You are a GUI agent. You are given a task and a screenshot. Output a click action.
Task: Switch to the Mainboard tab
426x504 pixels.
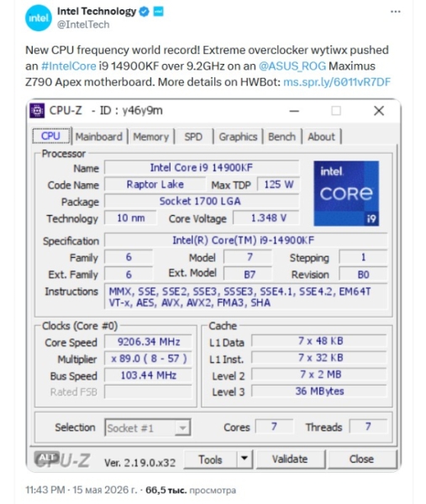99,137
